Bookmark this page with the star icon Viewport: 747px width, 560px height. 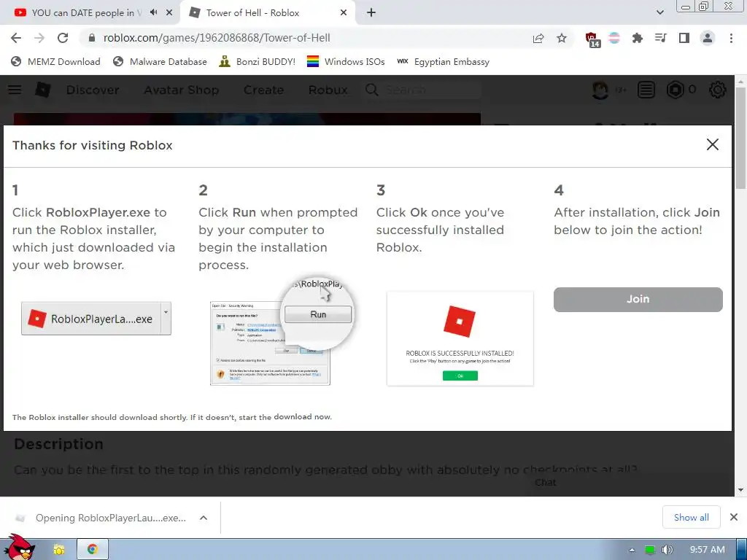562,38
